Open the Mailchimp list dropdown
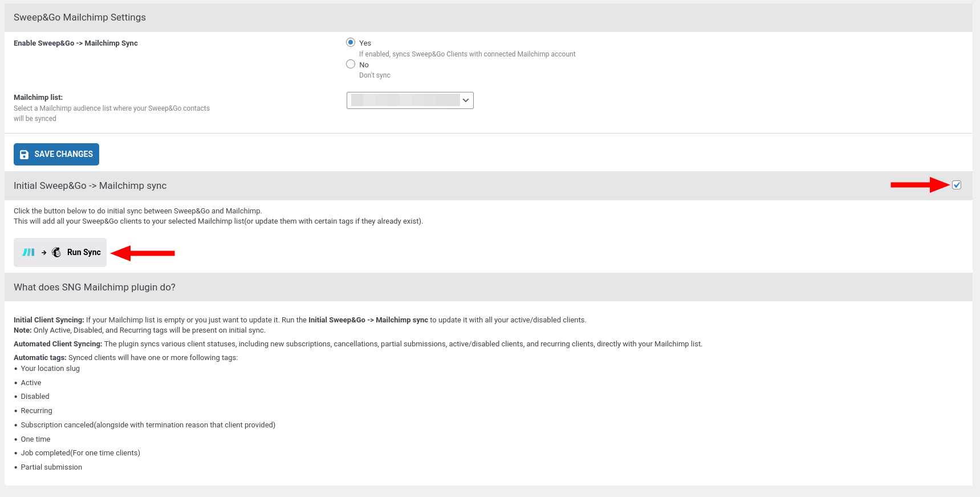This screenshot has width=980, height=497. point(405,100)
